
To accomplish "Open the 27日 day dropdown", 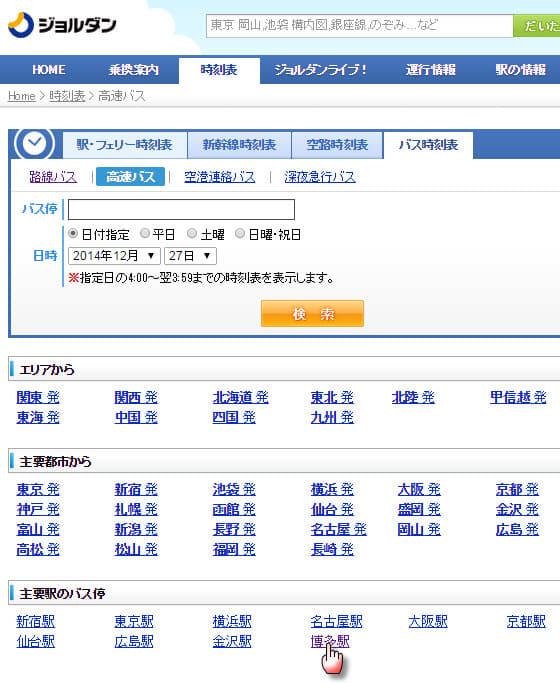I will (190, 256).
